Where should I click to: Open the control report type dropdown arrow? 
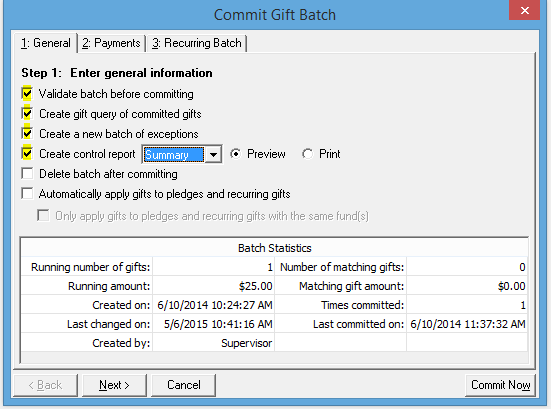click(x=213, y=155)
